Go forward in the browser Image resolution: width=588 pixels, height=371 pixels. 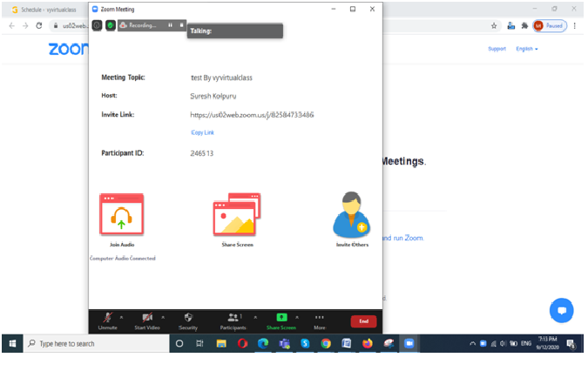[x=25, y=25]
